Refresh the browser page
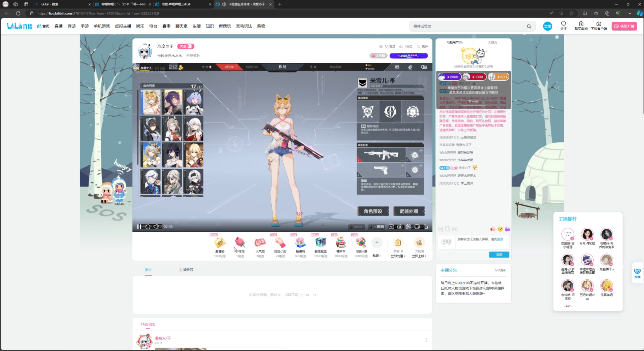The image size is (644, 351). pos(18,13)
